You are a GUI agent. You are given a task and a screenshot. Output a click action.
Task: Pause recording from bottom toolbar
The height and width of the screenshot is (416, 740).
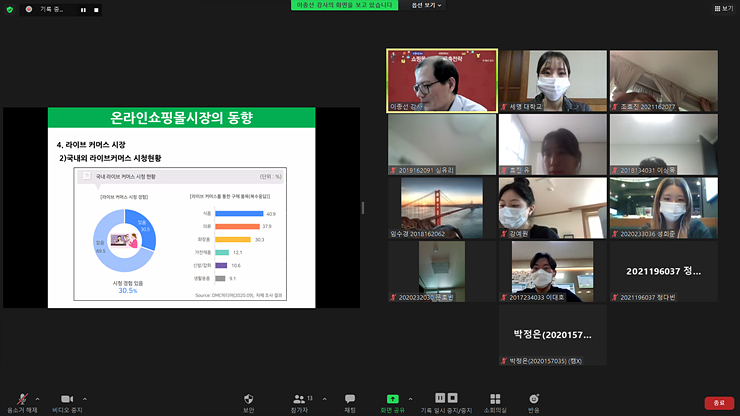(440, 398)
